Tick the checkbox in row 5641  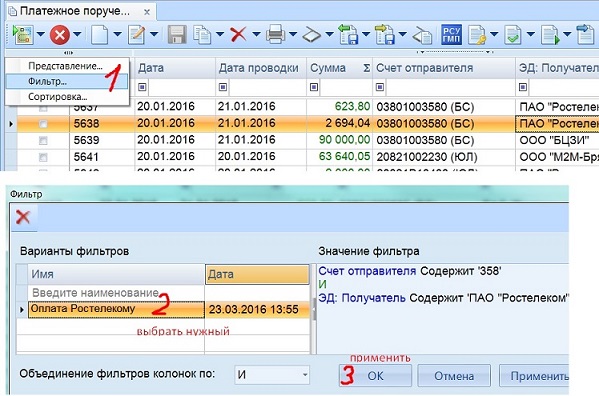(43, 157)
